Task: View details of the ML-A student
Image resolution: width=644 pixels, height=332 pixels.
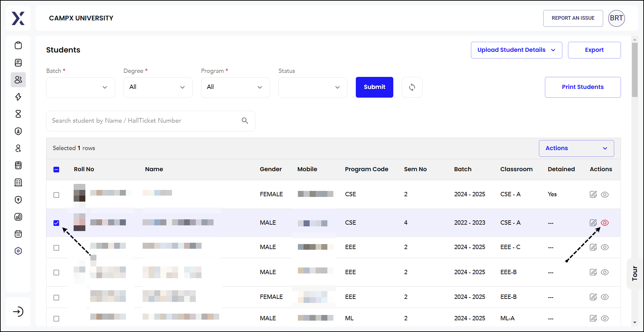Action: [605, 318]
